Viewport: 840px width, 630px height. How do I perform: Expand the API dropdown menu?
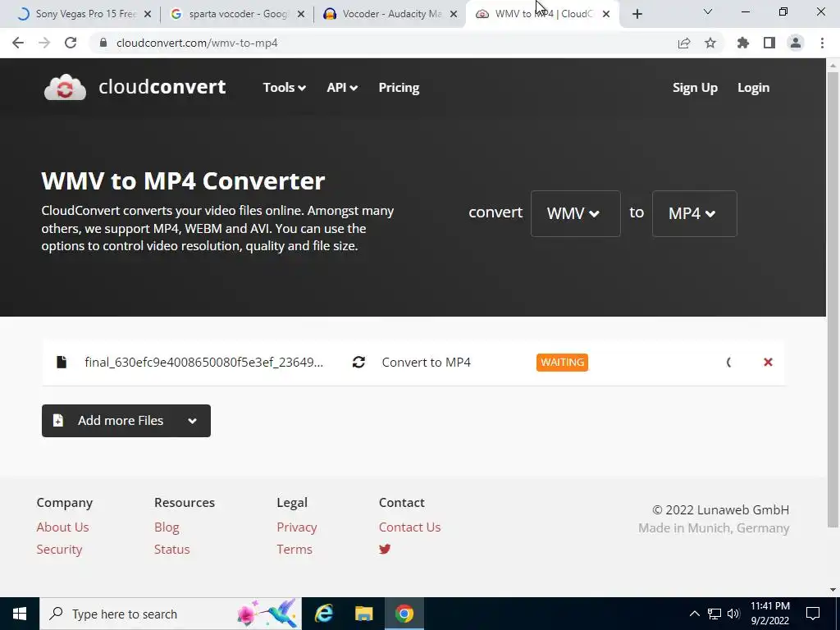pos(342,87)
